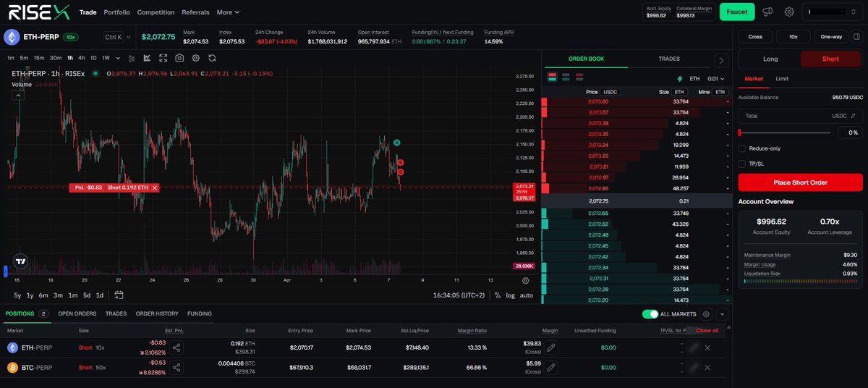This screenshot has width=868, height=388.
Task: Collapse the order book panel arrow
Action: coord(721,62)
